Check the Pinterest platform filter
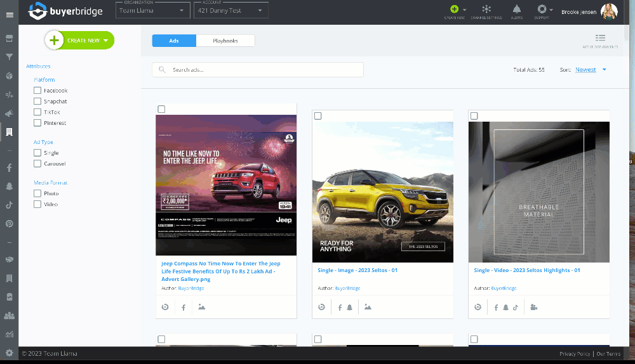 tap(37, 123)
